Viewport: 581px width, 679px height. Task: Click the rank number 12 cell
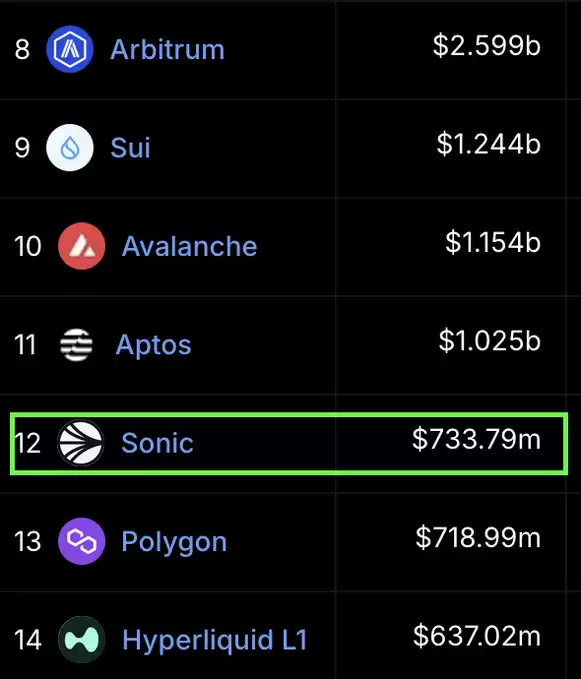(x=28, y=443)
